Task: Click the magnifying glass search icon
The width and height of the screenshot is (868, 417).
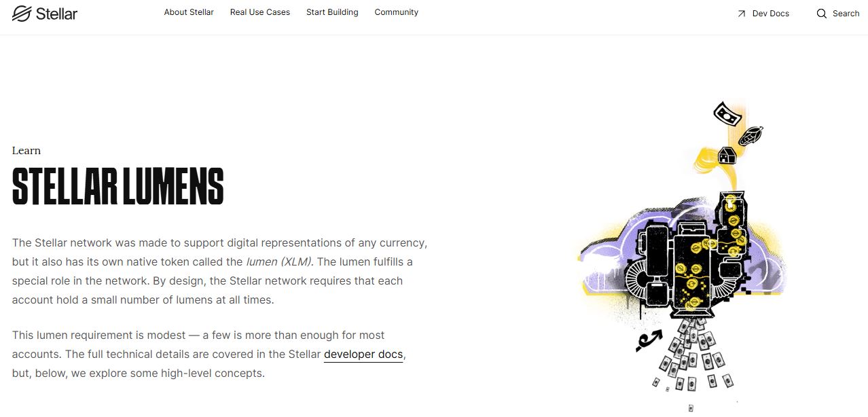Action: coord(822,14)
